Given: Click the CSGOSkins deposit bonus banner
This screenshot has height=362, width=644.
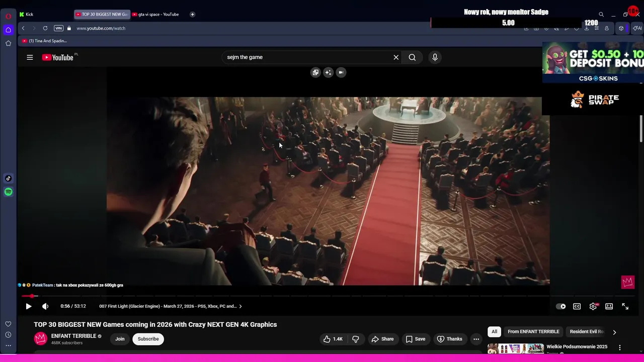Looking at the screenshot, I should pyautogui.click(x=593, y=62).
